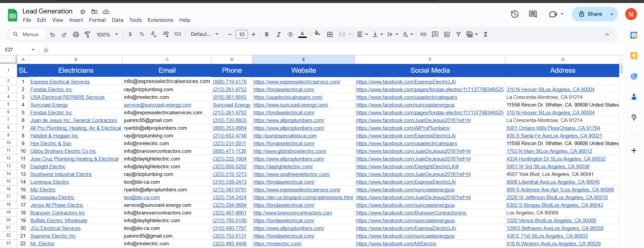Image resolution: width=644 pixels, height=248 pixels.
Task: Insert a chart using the toolbar icon
Action: click(x=447, y=35)
